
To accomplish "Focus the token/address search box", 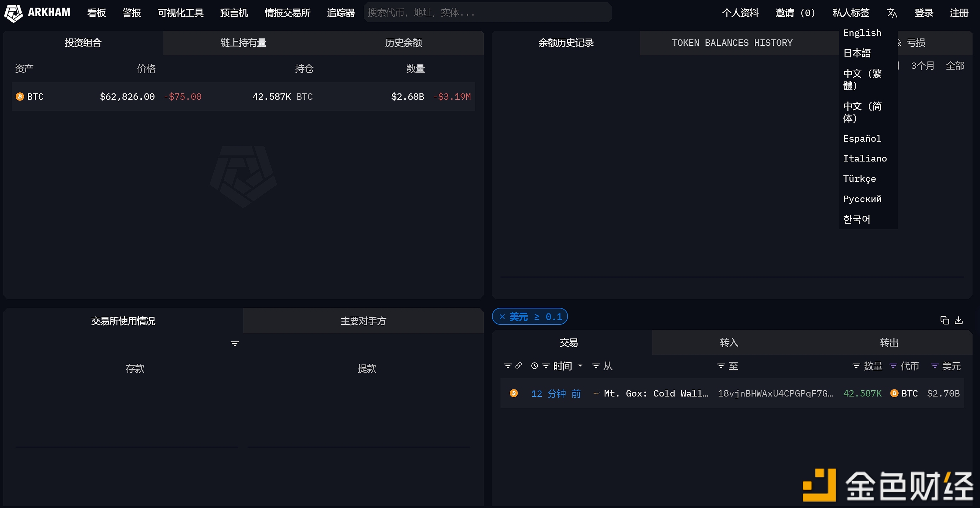I will point(488,12).
